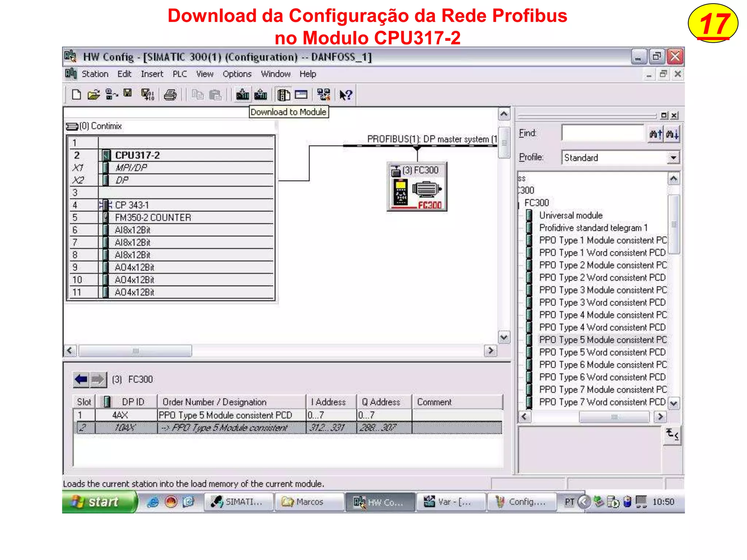Open the PLC menu
Viewport: 747px width, 560px height.
(180, 74)
